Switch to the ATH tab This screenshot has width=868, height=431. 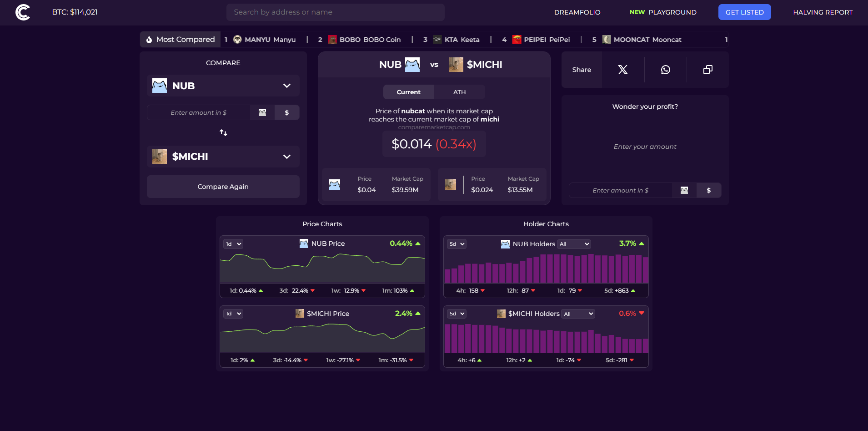pos(459,92)
